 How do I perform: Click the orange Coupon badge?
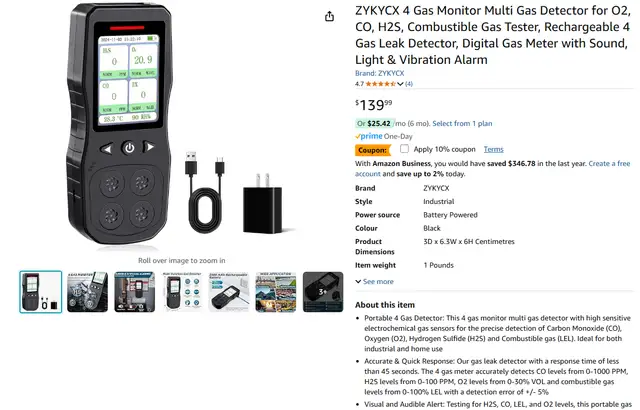[x=372, y=150]
